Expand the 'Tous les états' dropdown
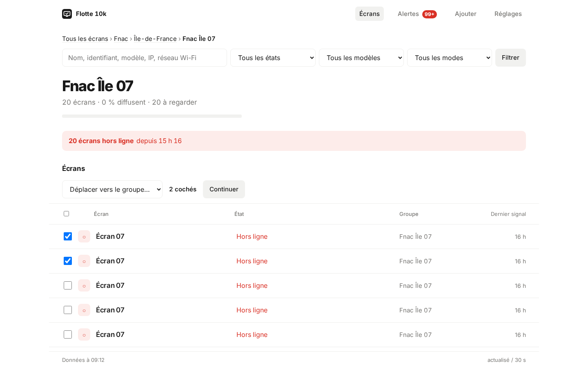 273,58
